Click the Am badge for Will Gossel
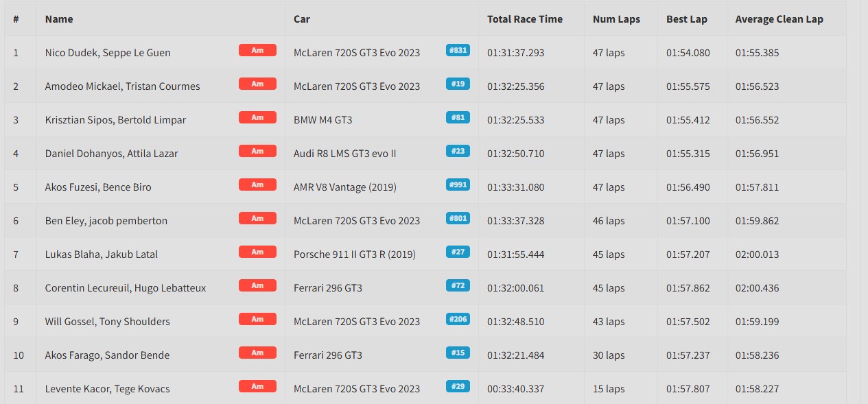This screenshot has height=404, width=868. 257,319
